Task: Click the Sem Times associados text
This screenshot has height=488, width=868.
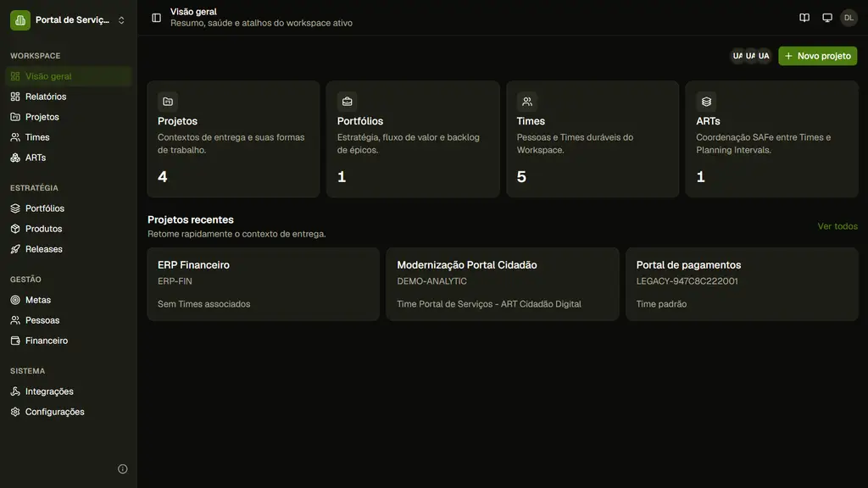Action: pos(203,304)
